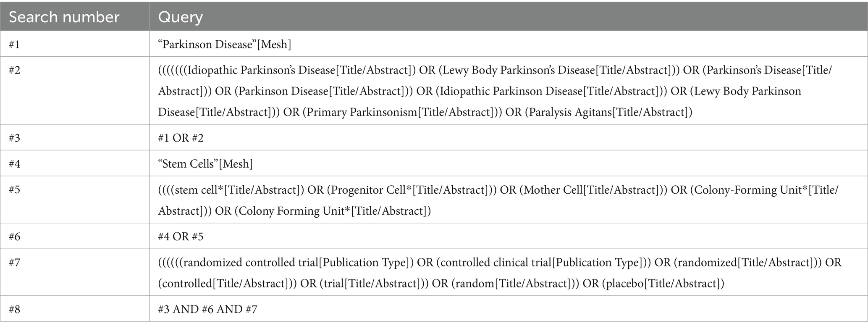Click the "Stem Cells"[Mesh] query cell
This screenshot has width=868, height=329.
pyautogui.click(x=205, y=164)
